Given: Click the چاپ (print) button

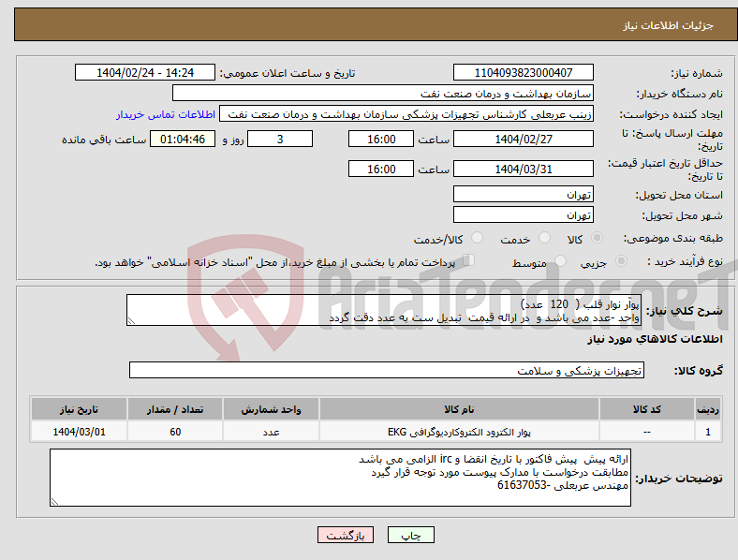Looking at the screenshot, I should click(410, 535).
